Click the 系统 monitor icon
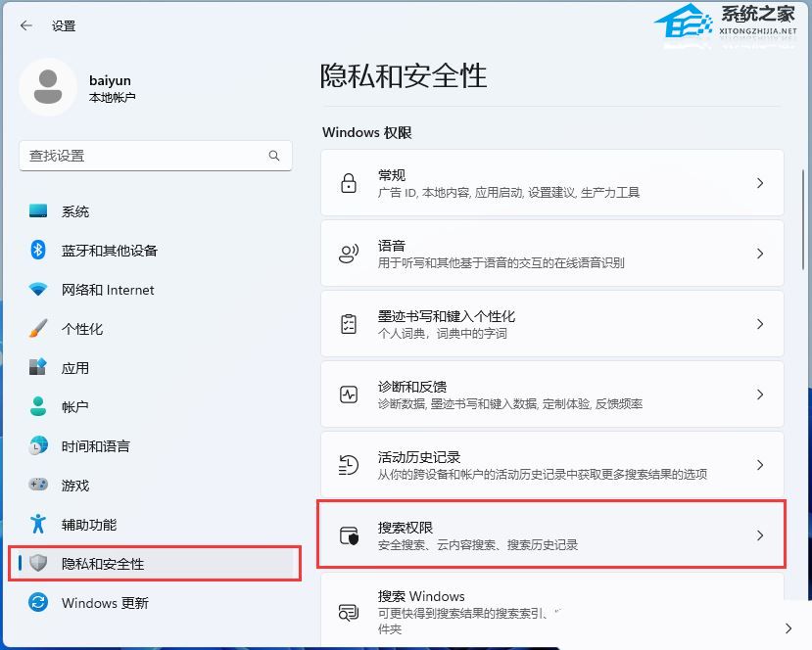 click(x=38, y=210)
